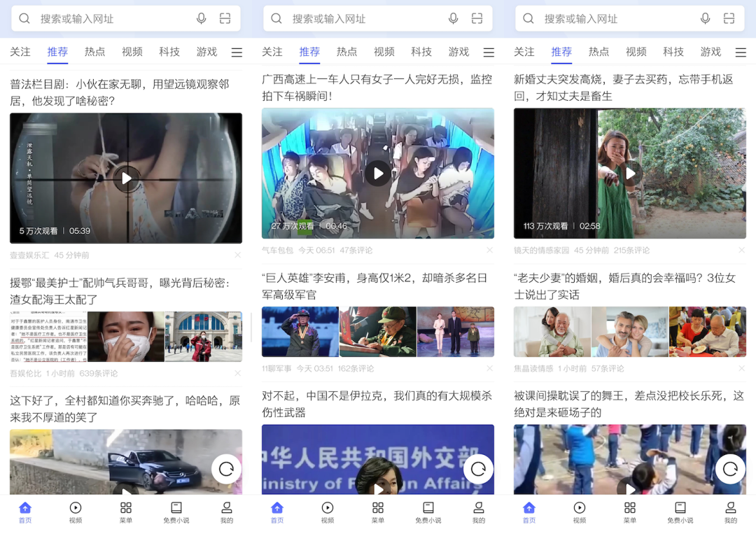Play the 普法栏目剧 telescope video

pyautogui.click(x=126, y=178)
